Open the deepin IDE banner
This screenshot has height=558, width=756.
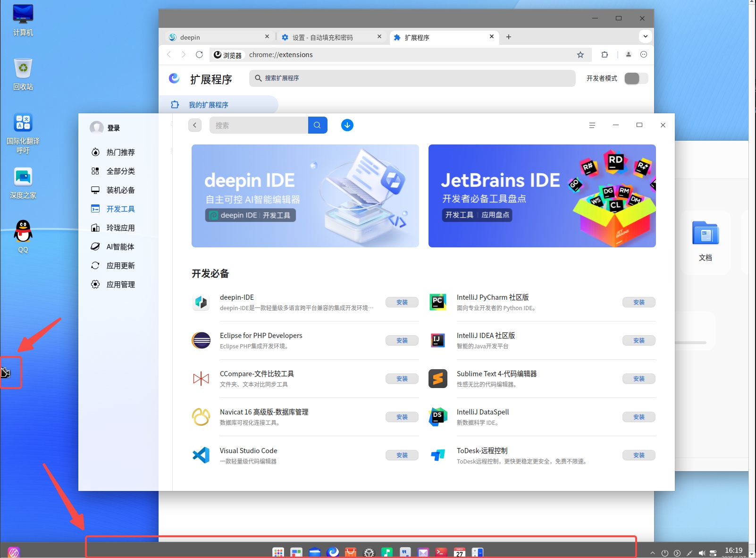coord(305,196)
